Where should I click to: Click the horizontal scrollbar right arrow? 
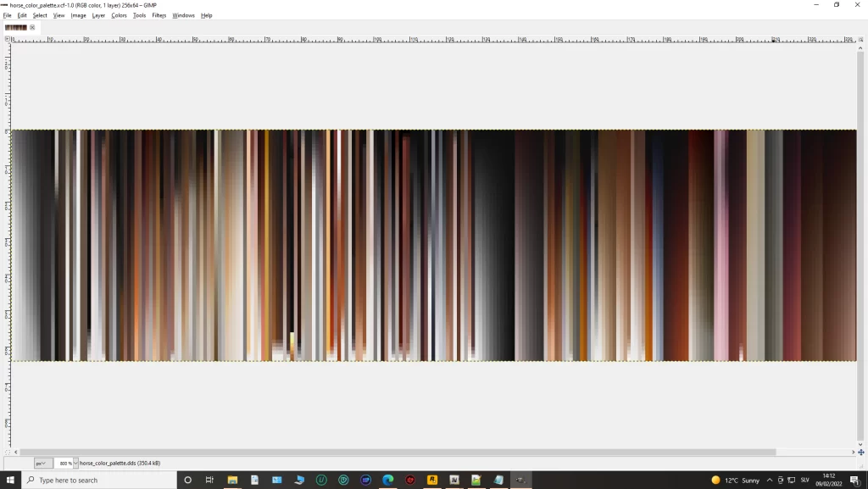coord(853,452)
